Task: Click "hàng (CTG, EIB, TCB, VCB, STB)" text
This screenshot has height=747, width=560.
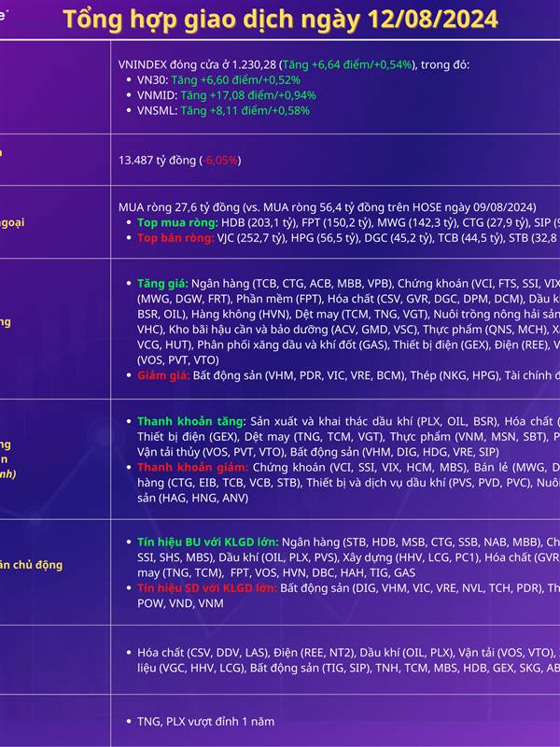Action: [x=219, y=482]
